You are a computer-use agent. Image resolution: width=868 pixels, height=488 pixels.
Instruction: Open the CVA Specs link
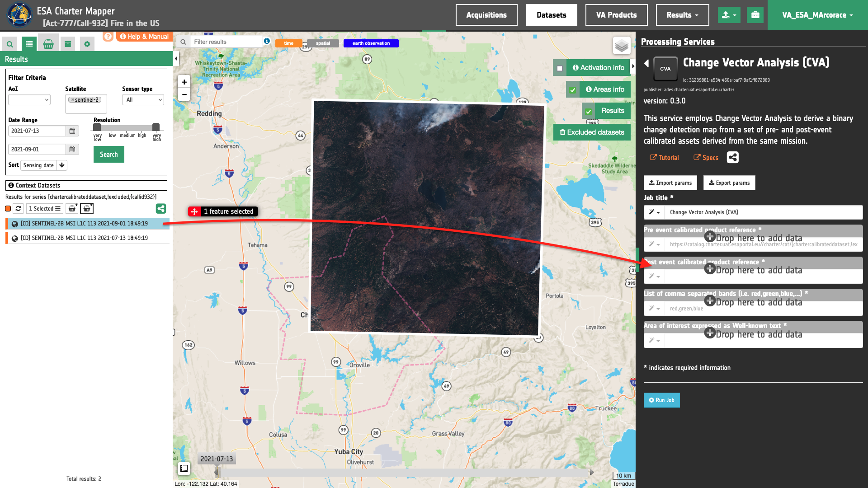706,158
